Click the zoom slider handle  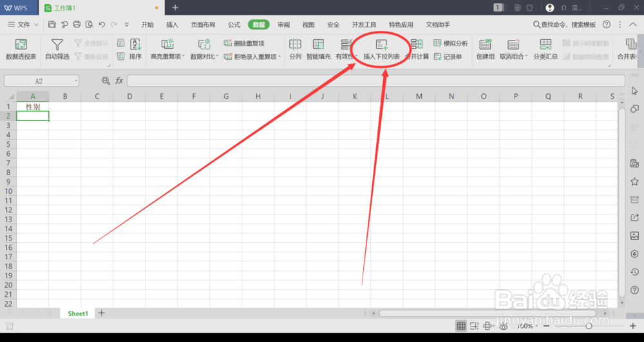[x=589, y=326]
